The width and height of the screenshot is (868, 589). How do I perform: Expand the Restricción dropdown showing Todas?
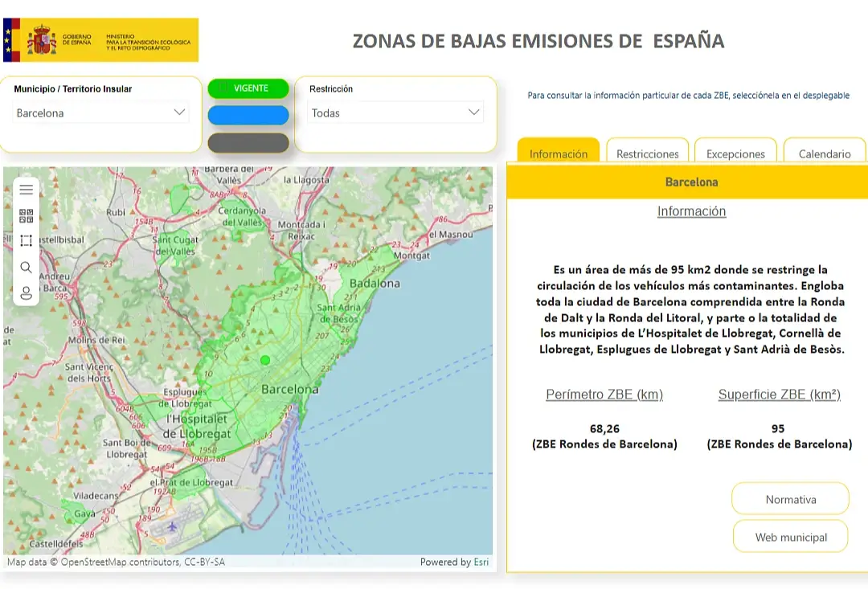click(x=395, y=113)
